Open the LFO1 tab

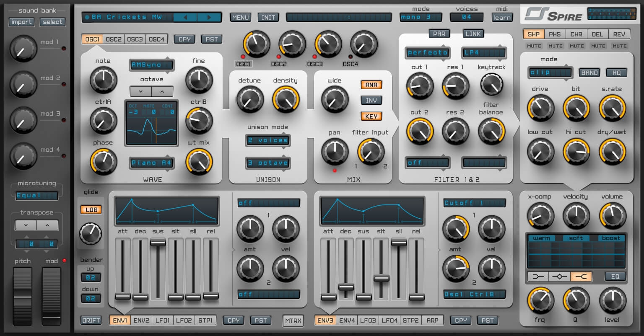164,320
